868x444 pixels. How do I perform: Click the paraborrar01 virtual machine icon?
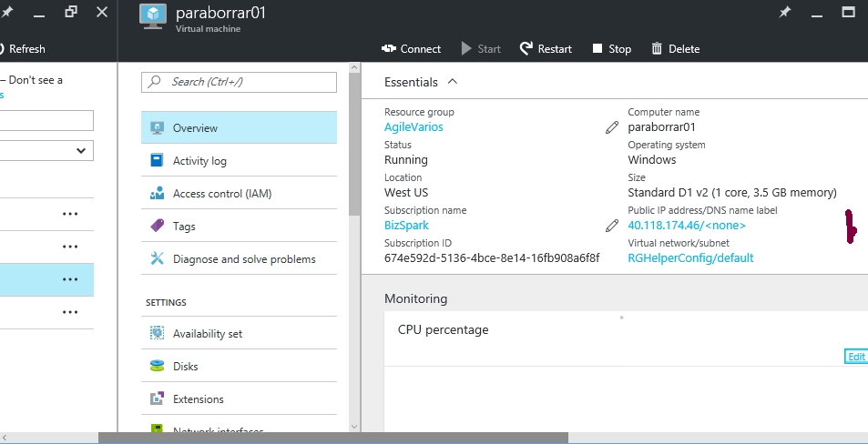pos(153,16)
